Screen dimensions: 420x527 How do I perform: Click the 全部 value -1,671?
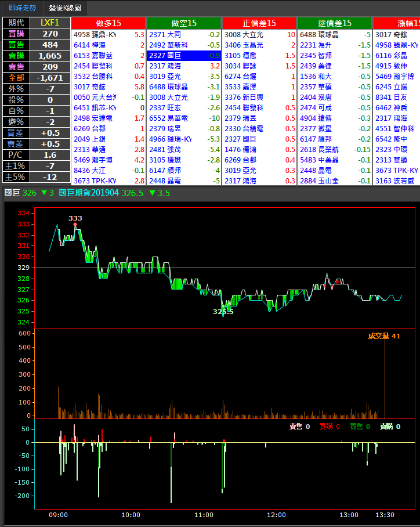tap(50, 78)
